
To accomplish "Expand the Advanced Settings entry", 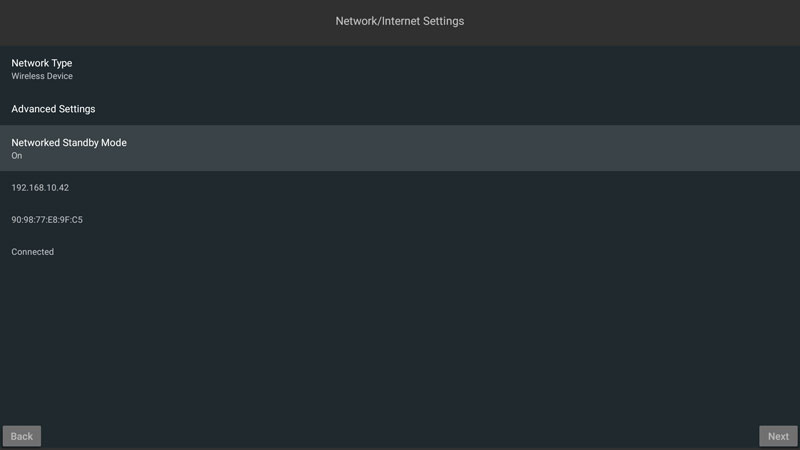I will [x=400, y=108].
